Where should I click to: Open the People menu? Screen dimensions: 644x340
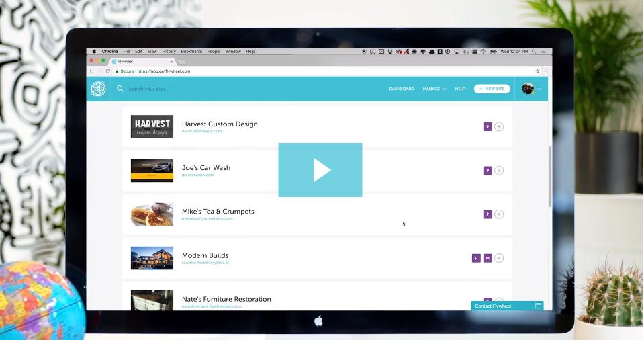[214, 51]
